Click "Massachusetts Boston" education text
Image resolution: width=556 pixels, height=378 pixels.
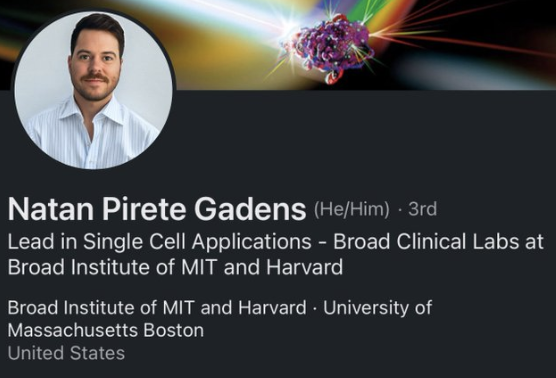tap(106, 330)
